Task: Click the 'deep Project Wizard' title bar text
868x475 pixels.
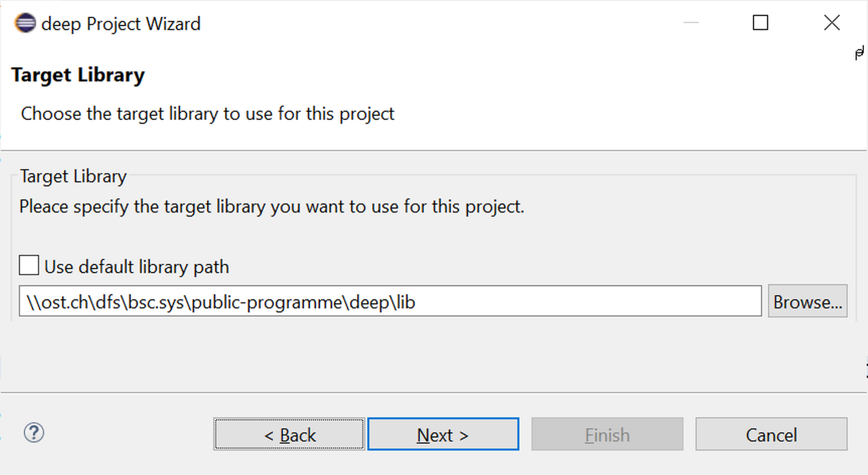Action: pyautogui.click(x=121, y=24)
